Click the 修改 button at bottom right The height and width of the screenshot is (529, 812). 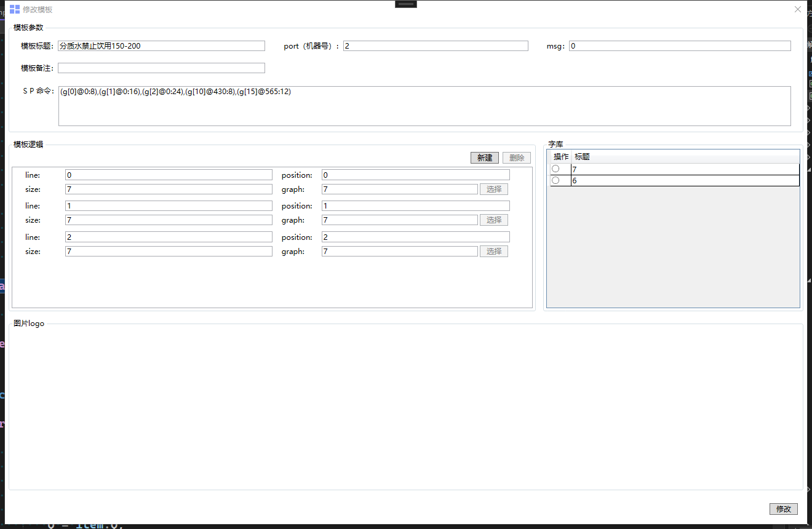pyautogui.click(x=784, y=509)
